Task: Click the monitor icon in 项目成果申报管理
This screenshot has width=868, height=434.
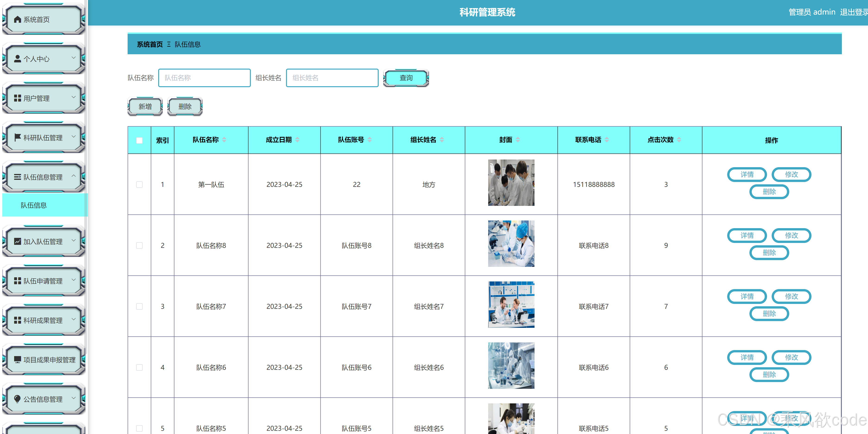Action: [18, 360]
